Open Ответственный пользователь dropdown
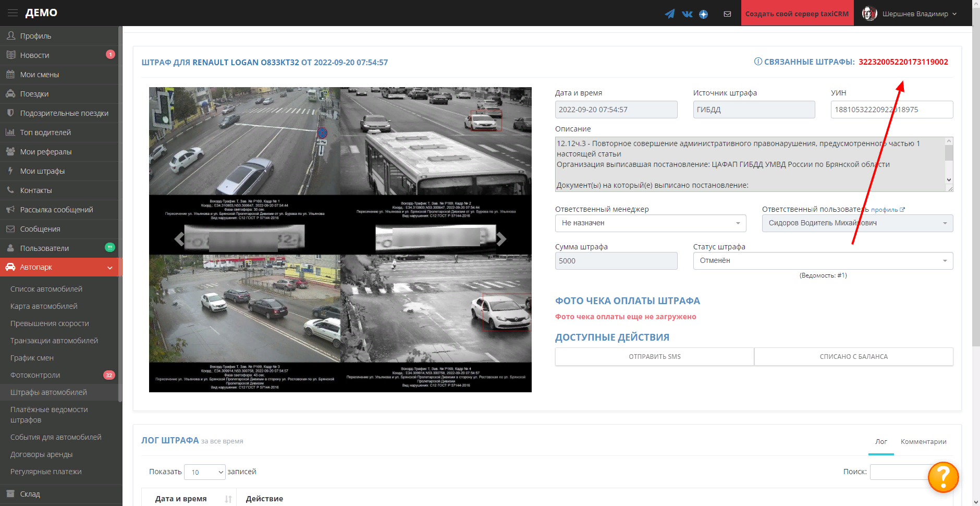 [857, 223]
